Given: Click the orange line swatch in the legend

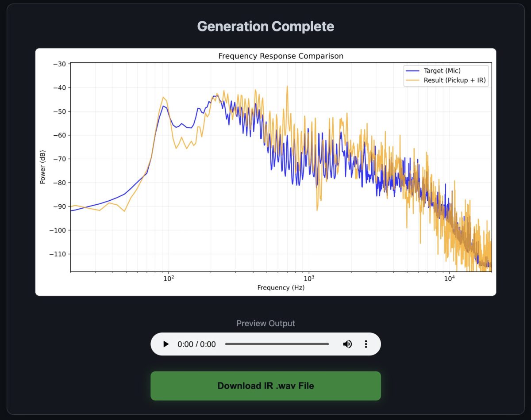Looking at the screenshot, I should coord(412,80).
